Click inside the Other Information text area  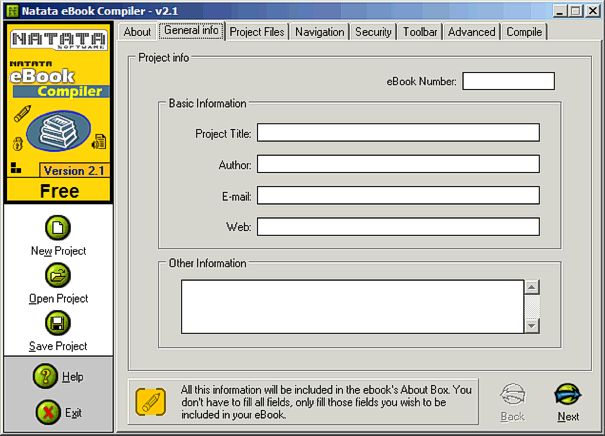click(352, 307)
